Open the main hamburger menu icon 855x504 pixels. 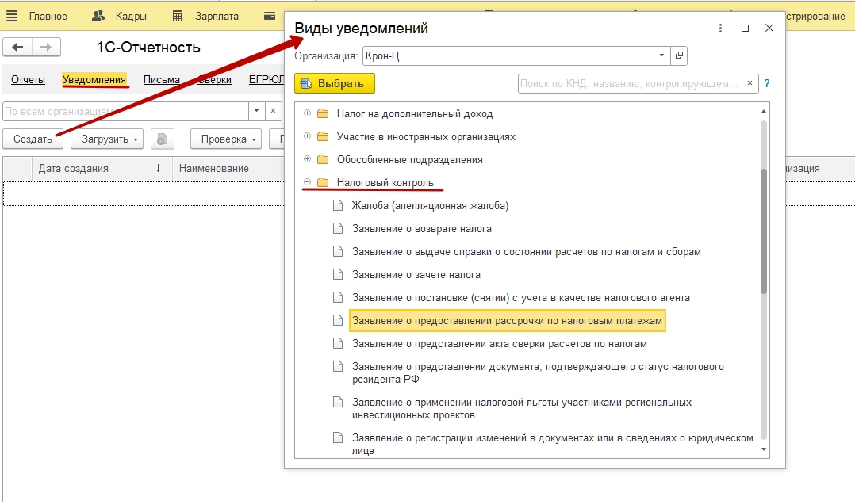pos(11,16)
